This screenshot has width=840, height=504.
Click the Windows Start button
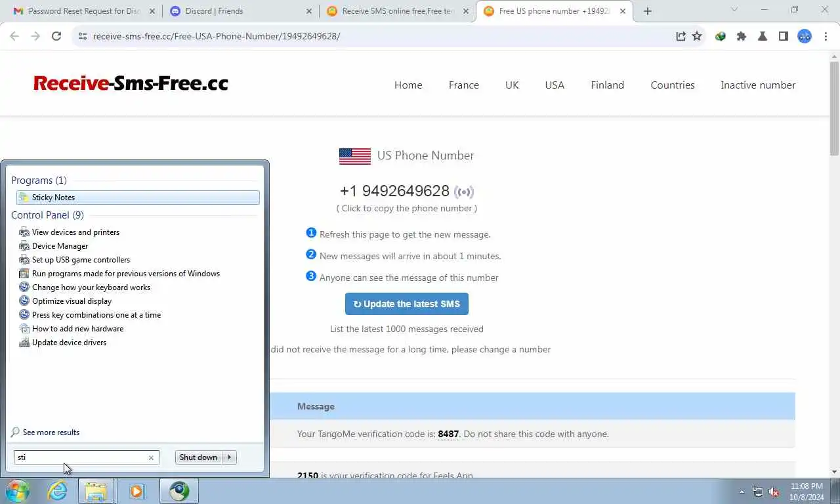[x=18, y=491]
